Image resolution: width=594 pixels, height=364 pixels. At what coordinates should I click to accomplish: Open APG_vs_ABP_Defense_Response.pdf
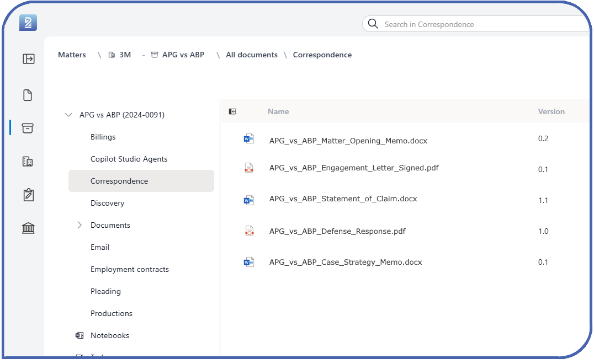pos(337,231)
